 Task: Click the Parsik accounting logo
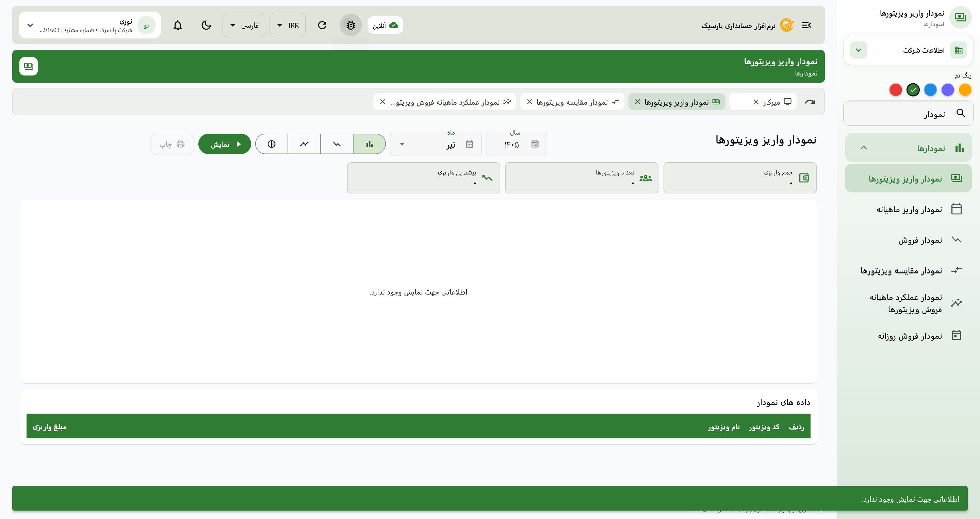pyautogui.click(x=787, y=25)
